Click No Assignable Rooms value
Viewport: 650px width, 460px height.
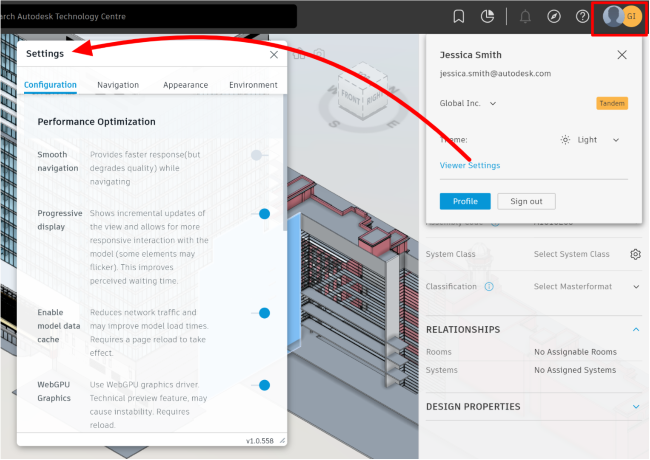[x=575, y=352]
